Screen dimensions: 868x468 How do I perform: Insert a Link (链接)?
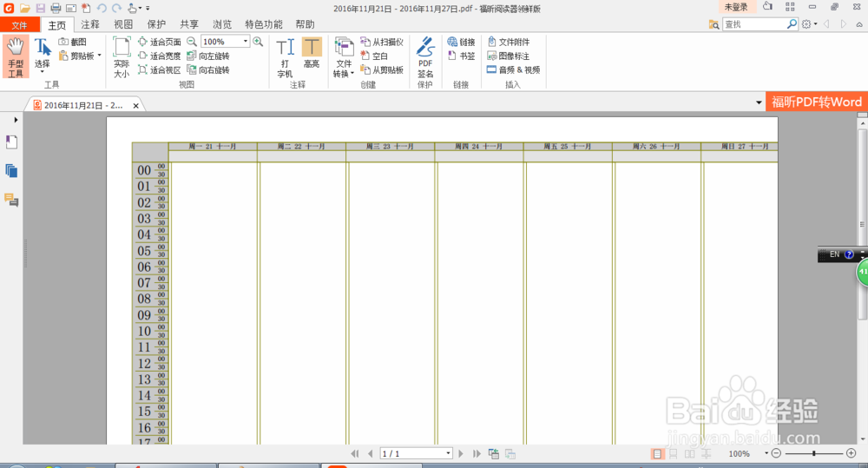[x=461, y=42]
